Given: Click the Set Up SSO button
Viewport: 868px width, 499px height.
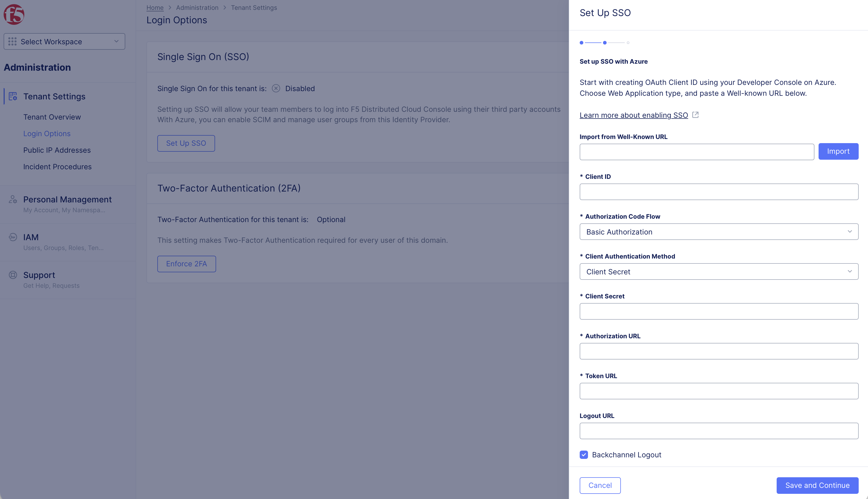Looking at the screenshot, I should pos(186,143).
